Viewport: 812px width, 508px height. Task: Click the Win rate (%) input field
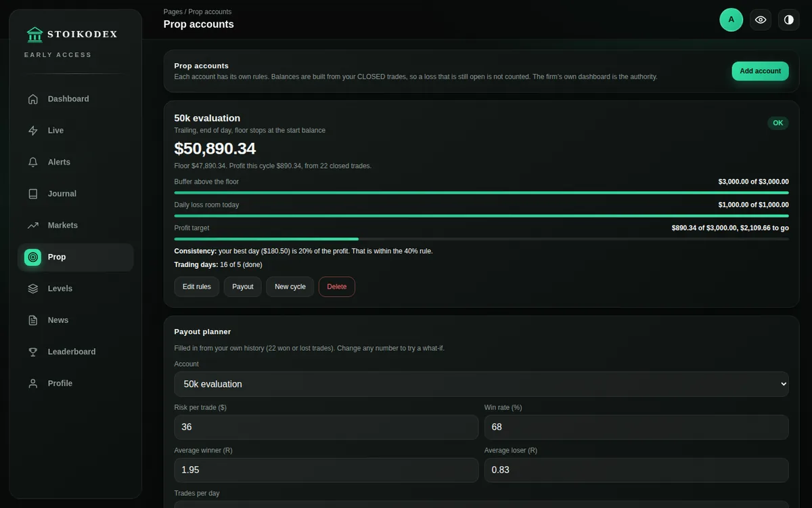click(x=637, y=427)
